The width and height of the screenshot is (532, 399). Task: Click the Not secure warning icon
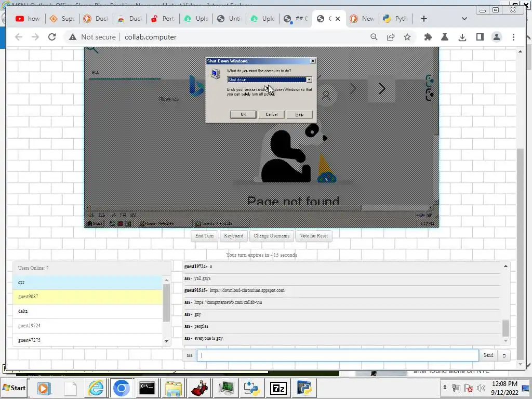(73, 37)
